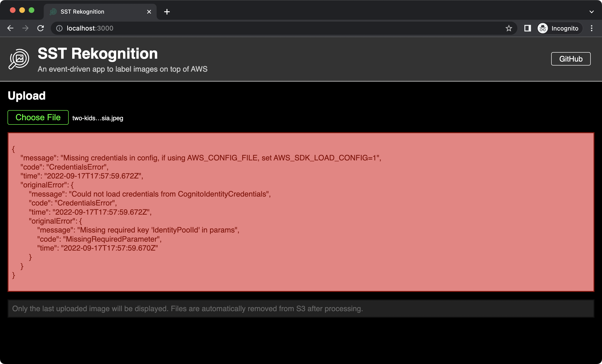Reload the localhost page
This screenshot has height=364, width=602.
[40, 28]
